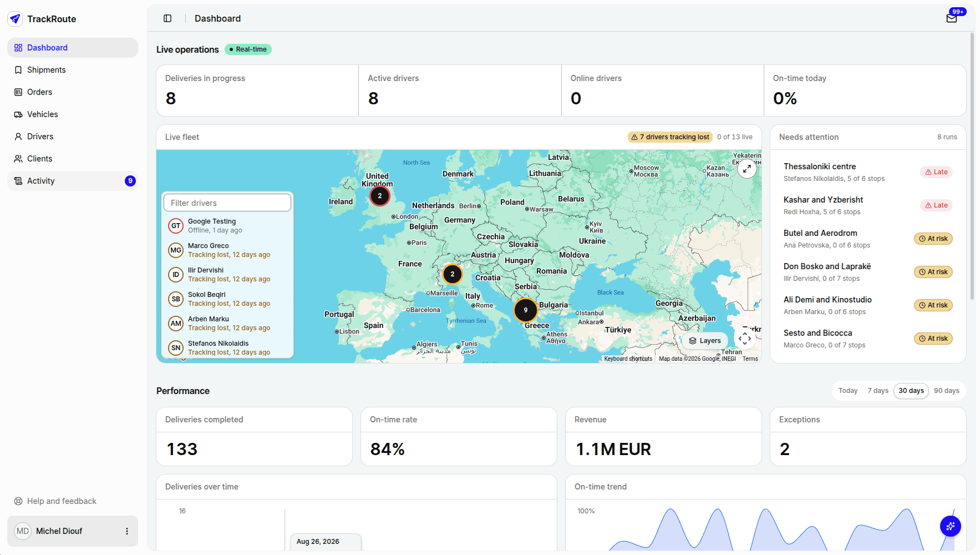The image size is (980, 555).
Task: Click the 7 drivers tracking lost badge
Action: (670, 137)
